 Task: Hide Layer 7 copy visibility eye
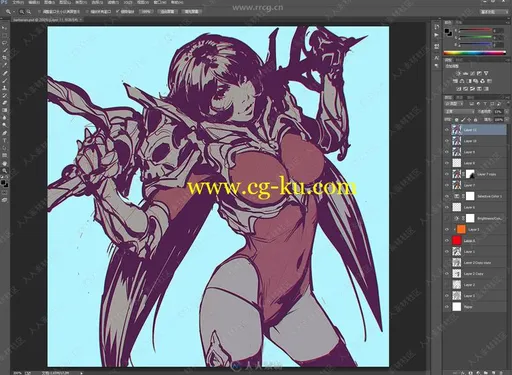[447, 174]
